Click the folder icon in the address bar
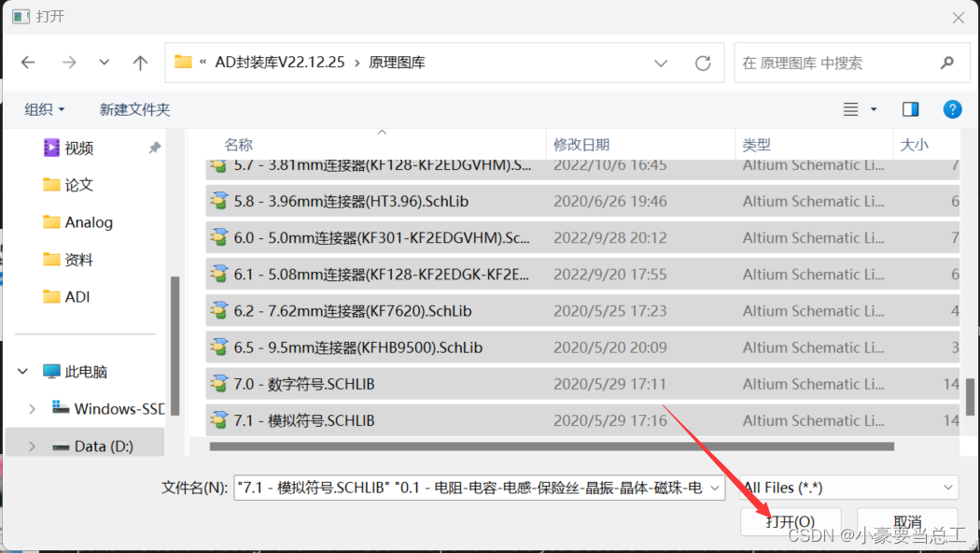The width and height of the screenshot is (980, 553). coord(183,62)
